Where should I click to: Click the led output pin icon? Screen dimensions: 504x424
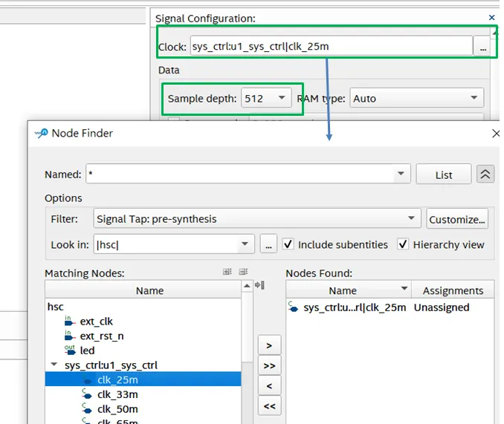[70, 350]
